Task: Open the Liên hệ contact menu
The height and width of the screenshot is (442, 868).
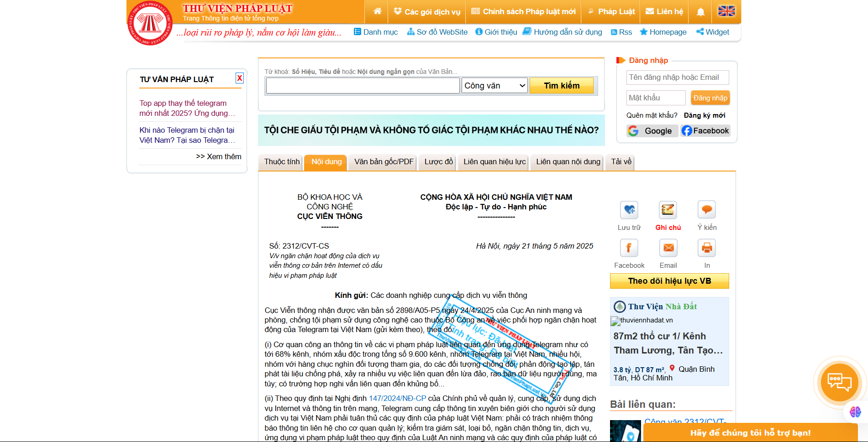Action: pyautogui.click(x=664, y=12)
